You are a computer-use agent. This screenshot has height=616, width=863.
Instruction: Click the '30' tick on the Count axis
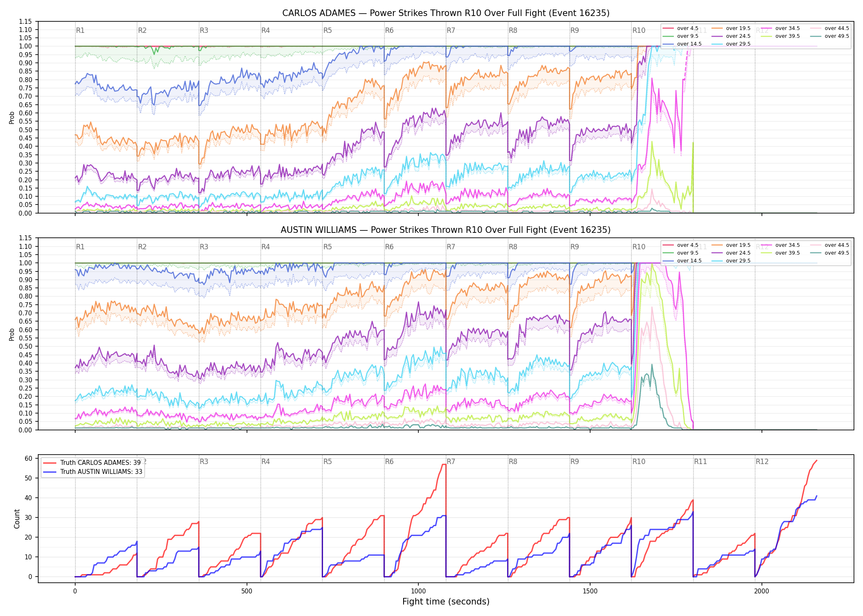coord(28,518)
